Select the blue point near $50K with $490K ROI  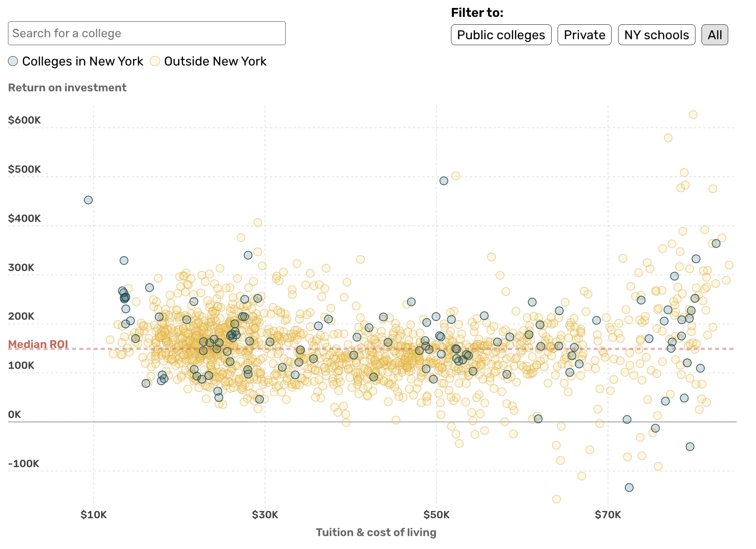click(444, 180)
